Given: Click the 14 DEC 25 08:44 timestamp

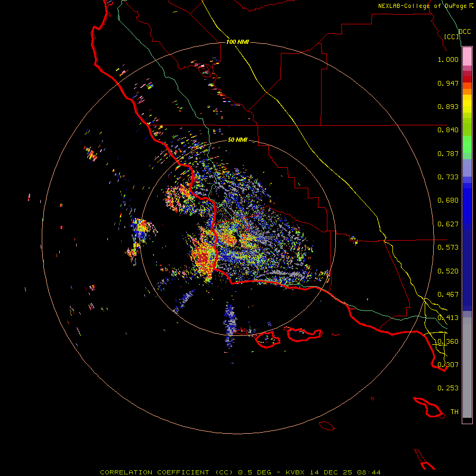Looking at the screenshot, I should click(x=345, y=472).
